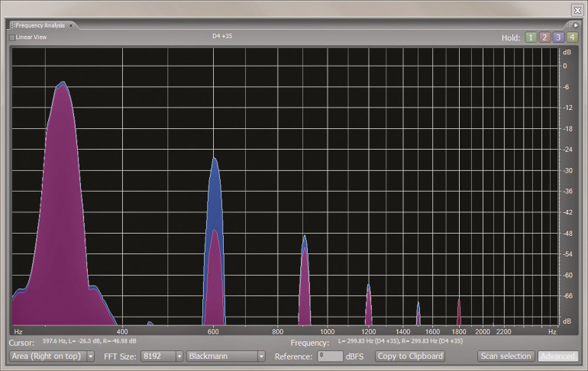Screen dimensions: 588x371
Task: Toggle the Advanced options button
Action: pos(557,356)
